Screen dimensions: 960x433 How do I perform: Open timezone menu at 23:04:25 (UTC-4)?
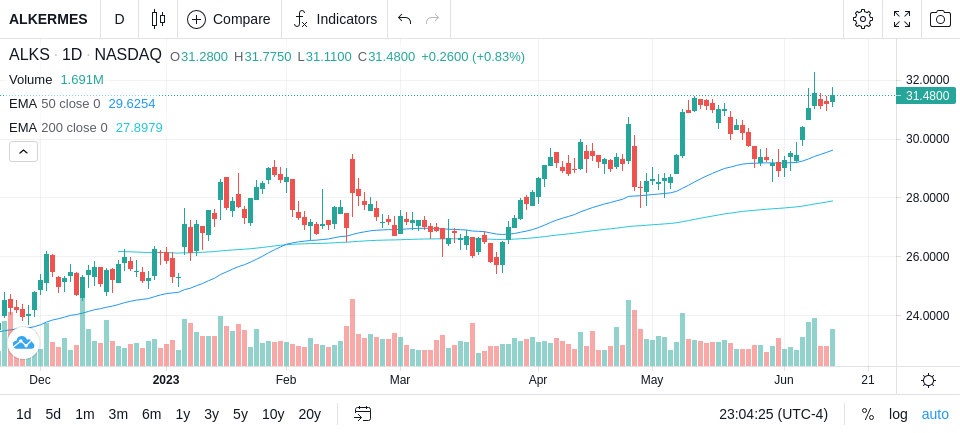[773, 414]
